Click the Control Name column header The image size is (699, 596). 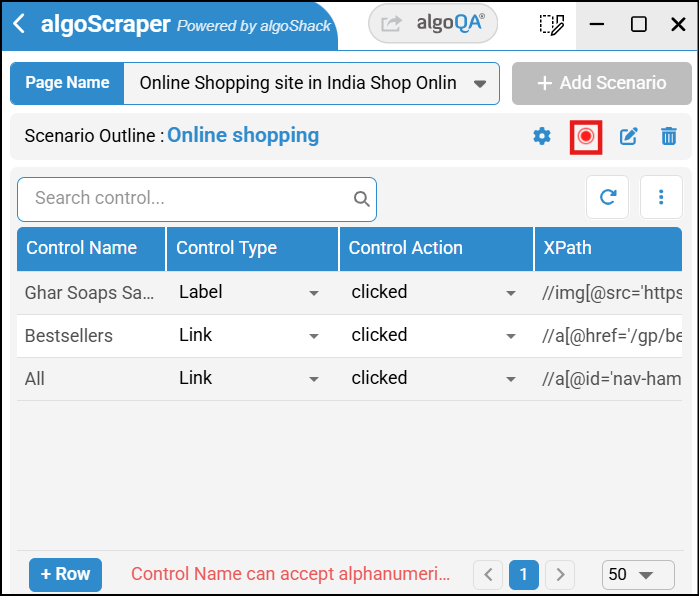pos(91,249)
